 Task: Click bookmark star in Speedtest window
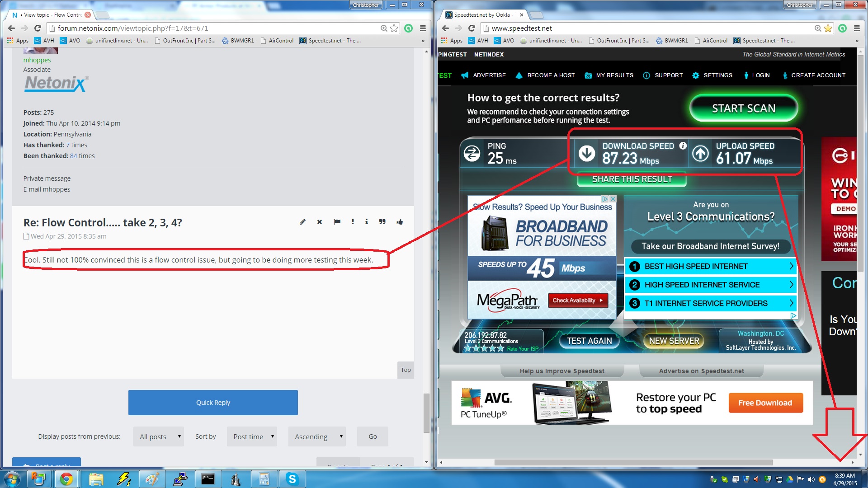pos(828,28)
